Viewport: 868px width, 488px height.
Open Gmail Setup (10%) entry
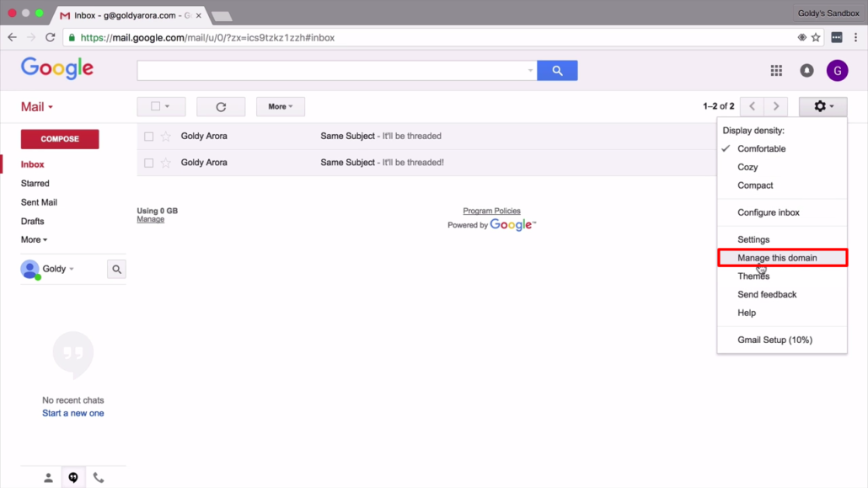[x=782, y=340]
